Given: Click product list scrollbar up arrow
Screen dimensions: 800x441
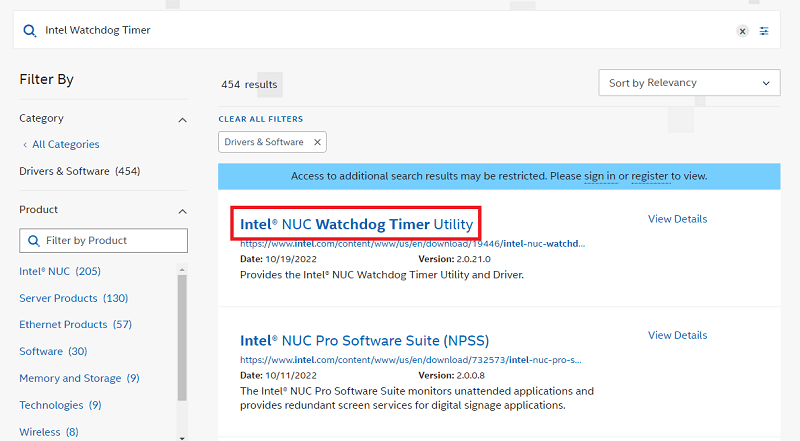Looking at the screenshot, I should [182, 269].
